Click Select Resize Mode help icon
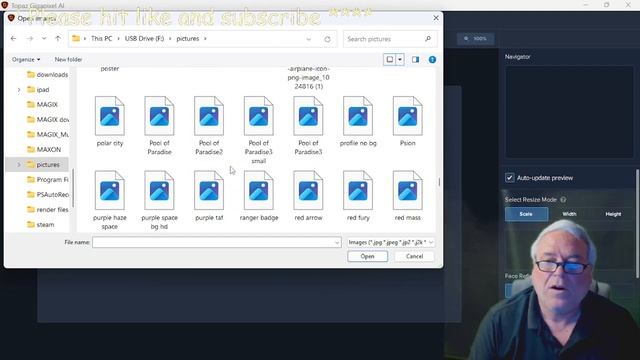640x360 pixels. coord(563,200)
